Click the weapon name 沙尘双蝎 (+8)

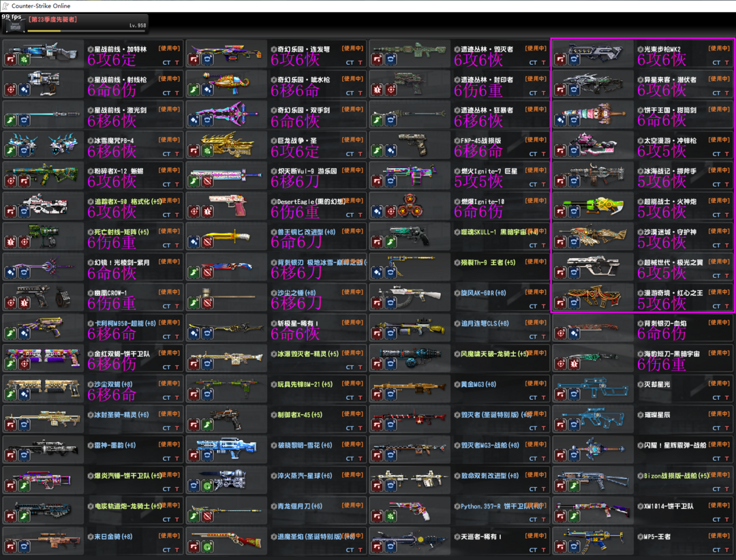tap(114, 384)
